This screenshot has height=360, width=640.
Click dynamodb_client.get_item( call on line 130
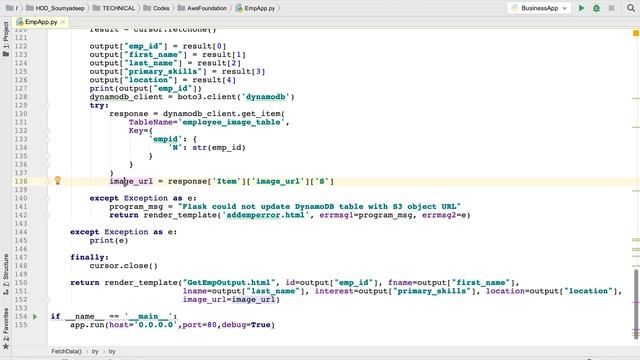click(224, 113)
